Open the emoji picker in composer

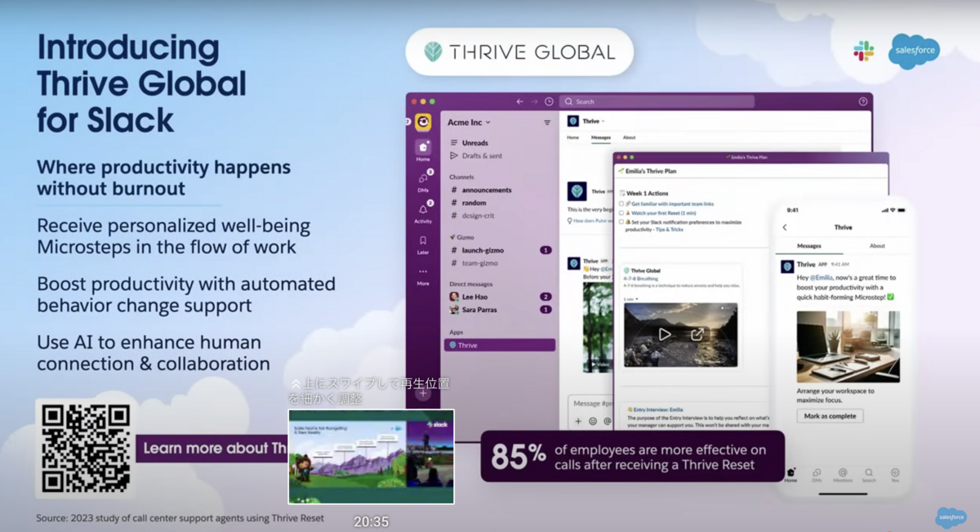(593, 421)
